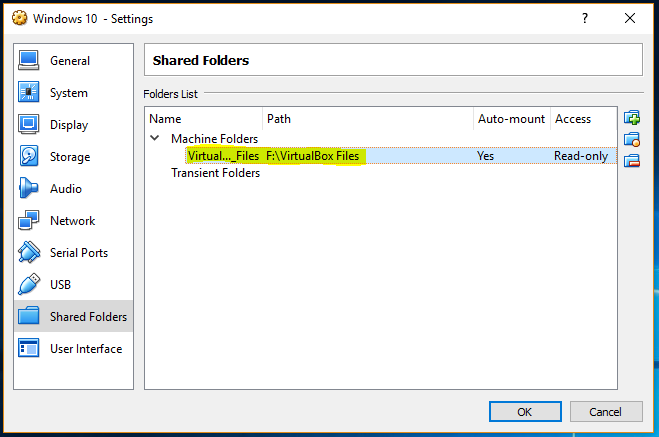The width and height of the screenshot is (659, 437).
Task: Click the remove shared folder icon
Action: tap(631, 161)
